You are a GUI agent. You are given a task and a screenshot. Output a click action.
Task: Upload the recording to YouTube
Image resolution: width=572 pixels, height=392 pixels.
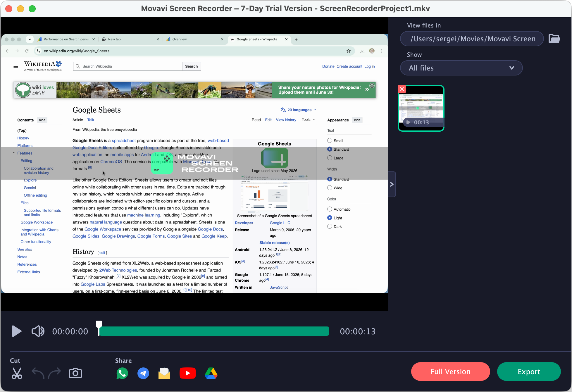(187, 373)
